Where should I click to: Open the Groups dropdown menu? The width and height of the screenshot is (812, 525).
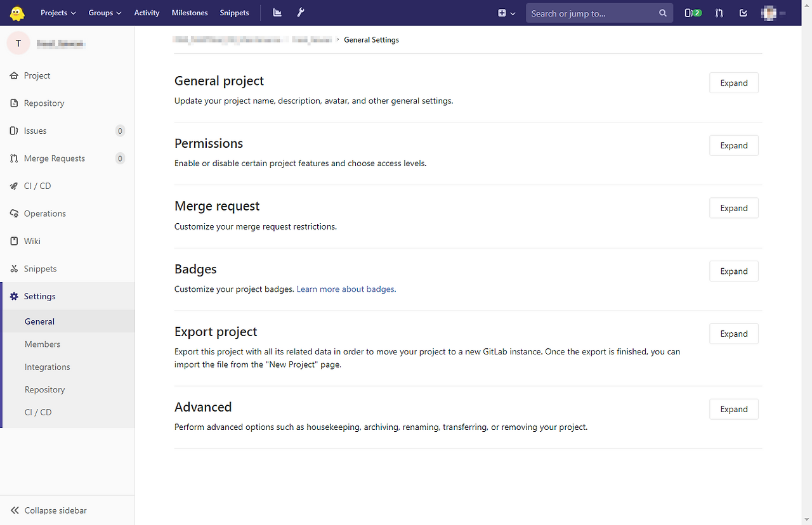tap(104, 13)
